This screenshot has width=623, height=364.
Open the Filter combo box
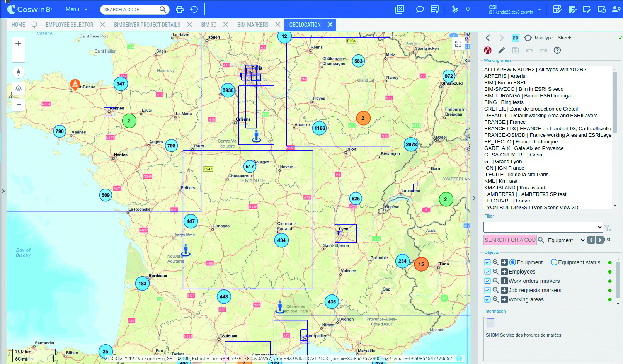543,227
